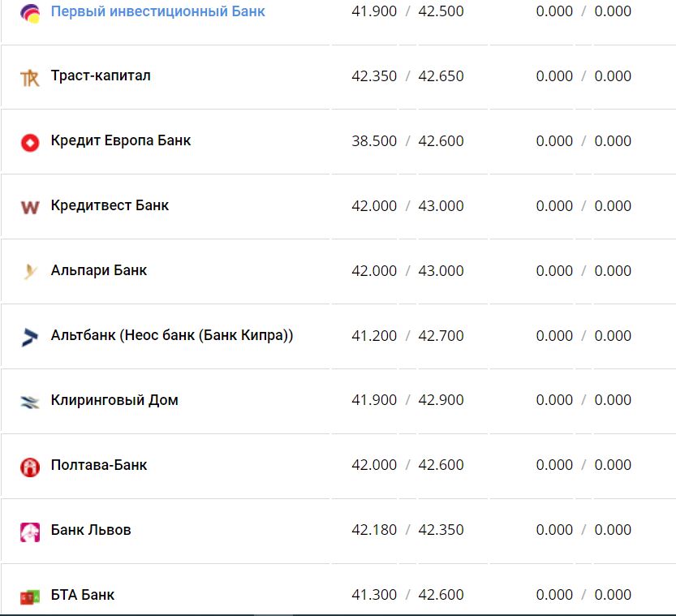
Task: Click the Первый инвестиционный Банк logo icon
Action: click(30, 13)
